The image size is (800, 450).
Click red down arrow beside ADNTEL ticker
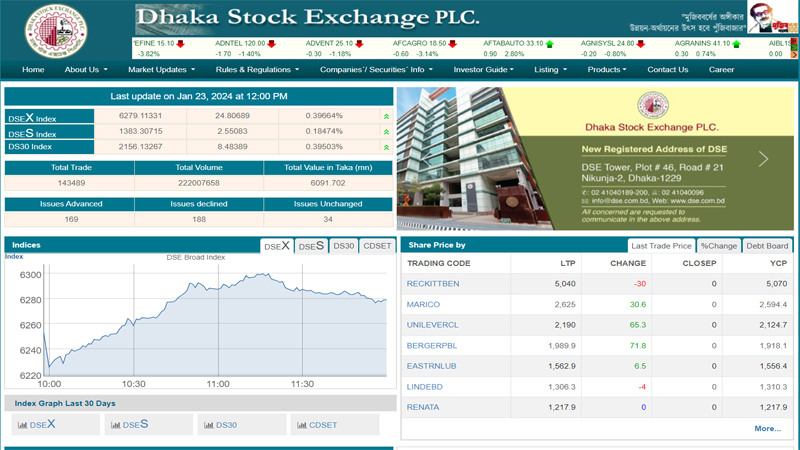(272, 44)
